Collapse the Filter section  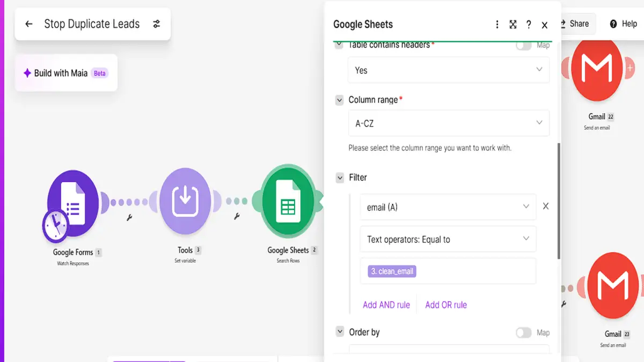[339, 178]
